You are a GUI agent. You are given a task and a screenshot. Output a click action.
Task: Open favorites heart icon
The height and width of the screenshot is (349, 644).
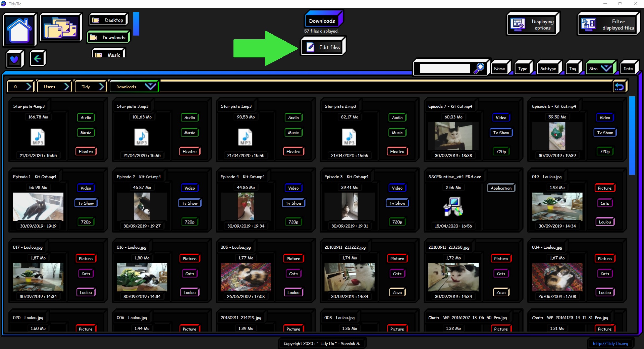click(14, 59)
